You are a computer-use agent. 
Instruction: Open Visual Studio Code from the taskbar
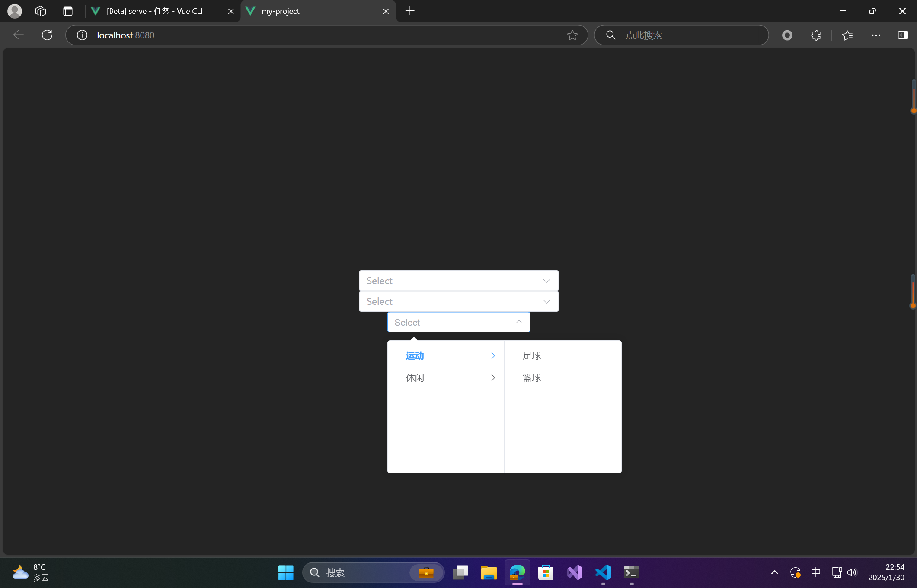tap(603, 572)
